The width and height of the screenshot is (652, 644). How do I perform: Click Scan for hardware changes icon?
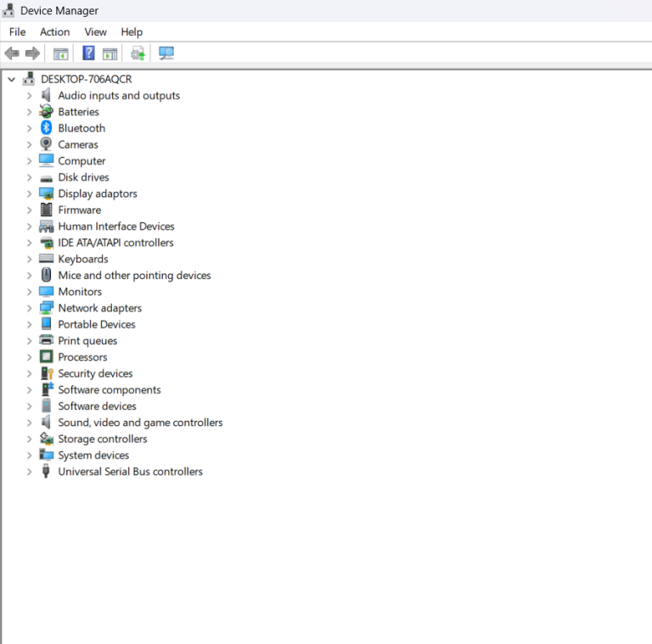click(x=166, y=53)
